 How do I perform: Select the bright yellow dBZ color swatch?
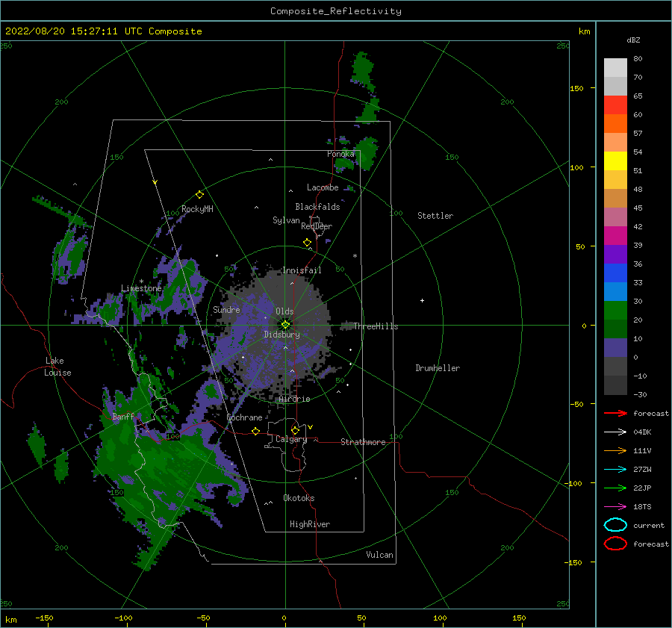(x=615, y=161)
